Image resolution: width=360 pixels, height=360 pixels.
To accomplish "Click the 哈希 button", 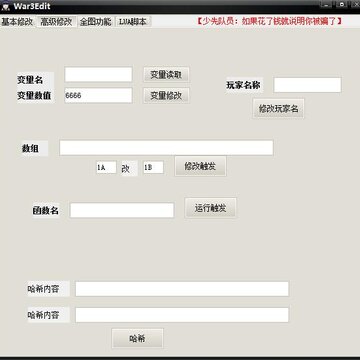I will point(137,339).
